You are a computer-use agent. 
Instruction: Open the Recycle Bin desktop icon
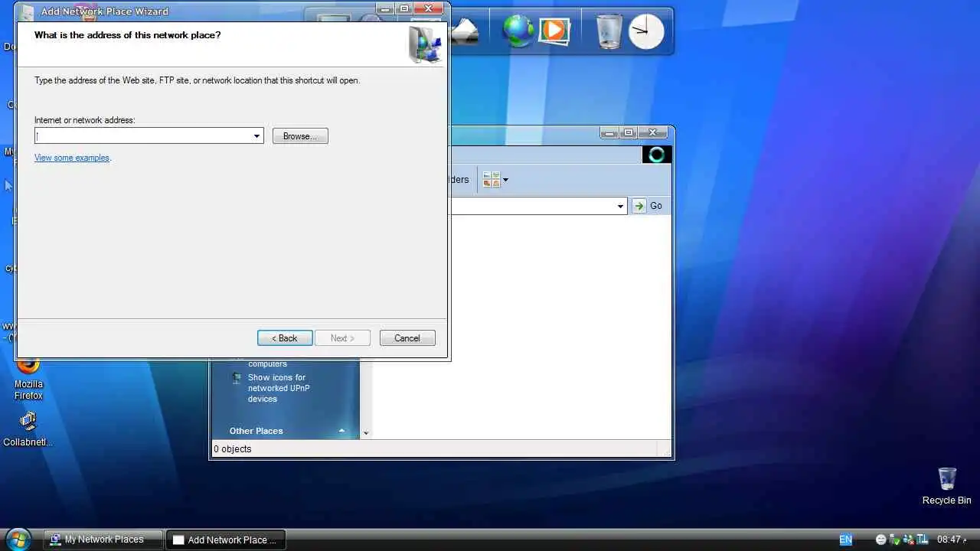tap(946, 486)
